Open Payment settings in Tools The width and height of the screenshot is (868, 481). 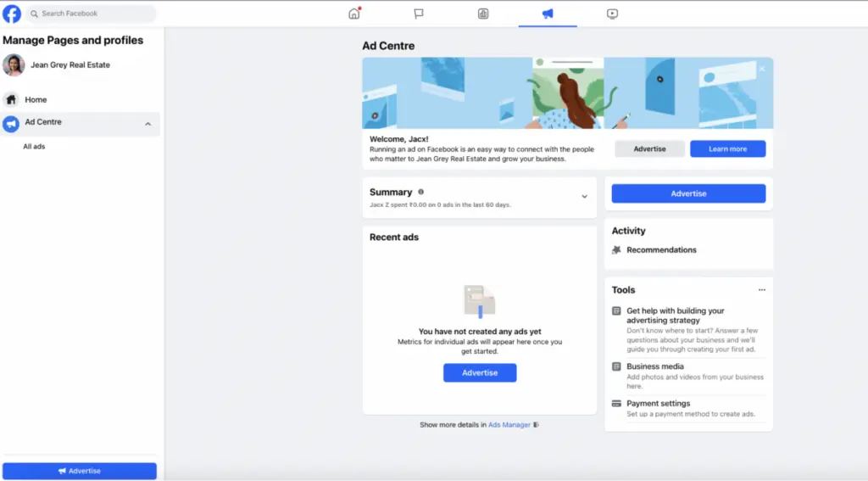click(x=658, y=404)
